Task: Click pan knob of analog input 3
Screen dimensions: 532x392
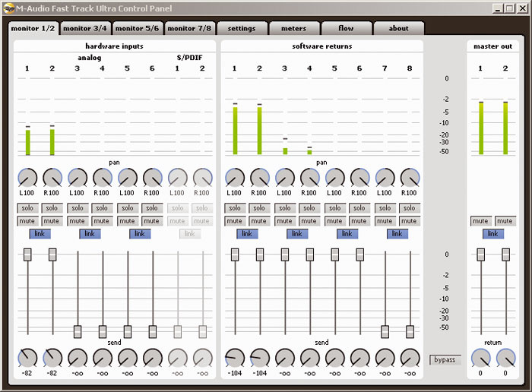Action: 78,177
